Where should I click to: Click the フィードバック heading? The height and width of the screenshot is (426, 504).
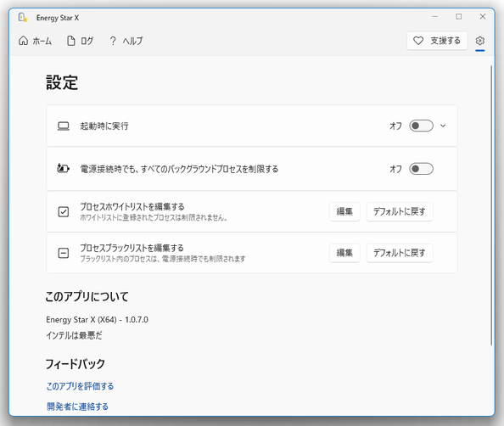point(76,364)
